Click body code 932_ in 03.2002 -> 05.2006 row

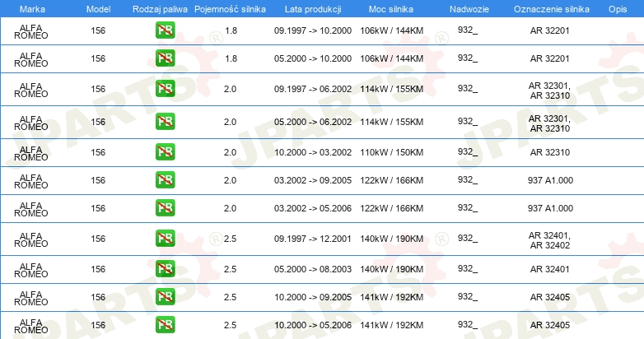click(468, 207)
